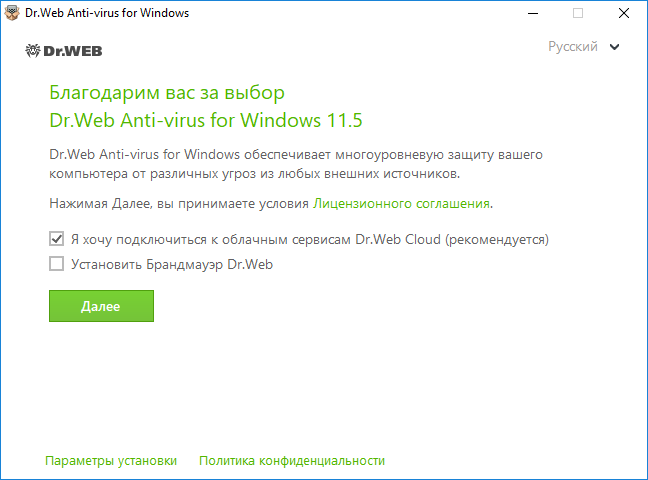Image resolution: width=648 pixels, height=480 pixels.
Task: Enable the Установить Брандмауэр Dr.Web checkbox
Action: 57,264
